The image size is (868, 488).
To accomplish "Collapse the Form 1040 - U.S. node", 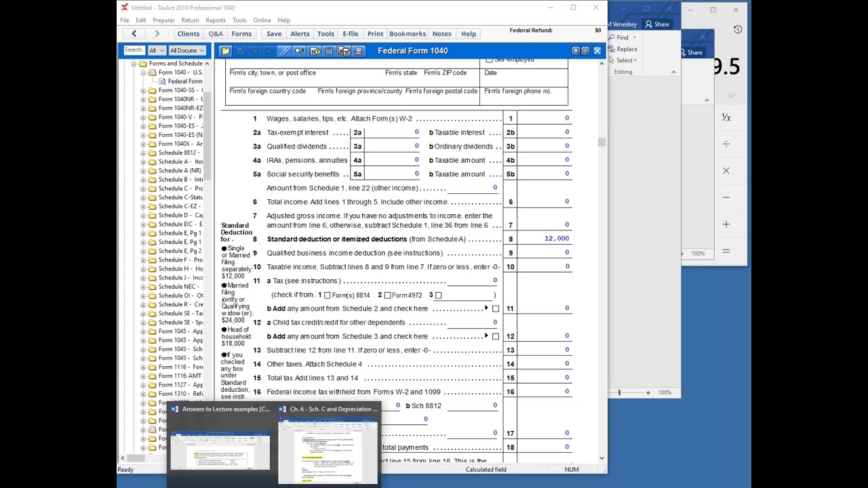I will (x=143, y=73).
